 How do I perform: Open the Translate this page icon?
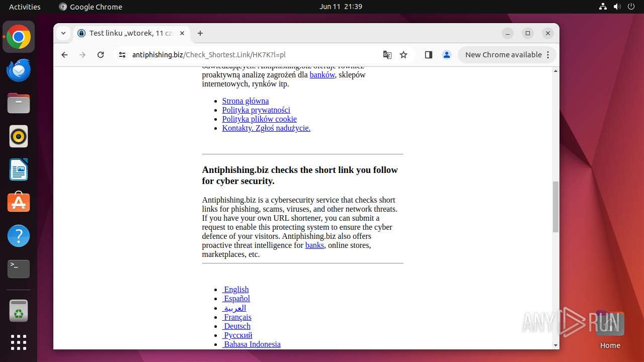tap(387, 55)
